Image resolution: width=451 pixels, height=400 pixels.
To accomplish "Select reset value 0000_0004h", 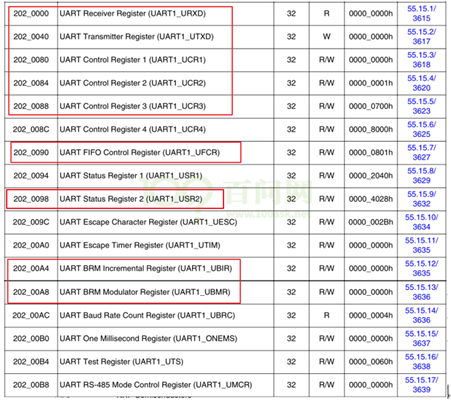I will 371,315.
